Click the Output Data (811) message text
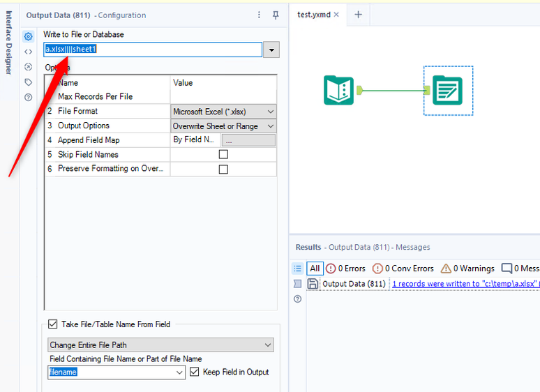This screenshot has width=540, height=392. tap(354, 284)
